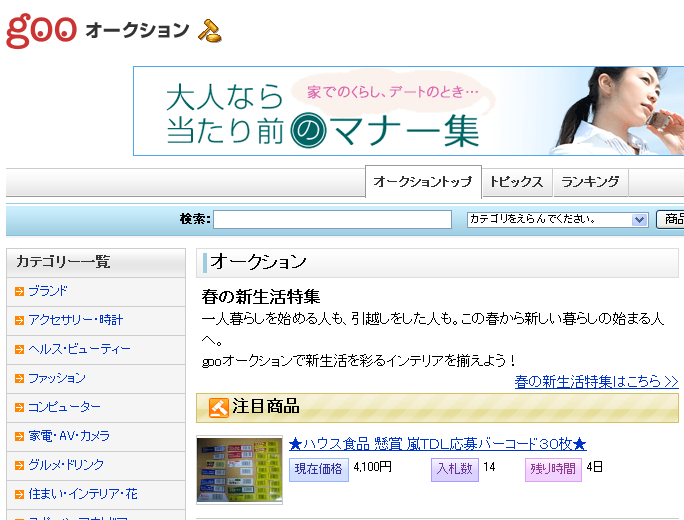Click the auction gavel icon by the title
This screenshot has width=684, height=520.
210,30
